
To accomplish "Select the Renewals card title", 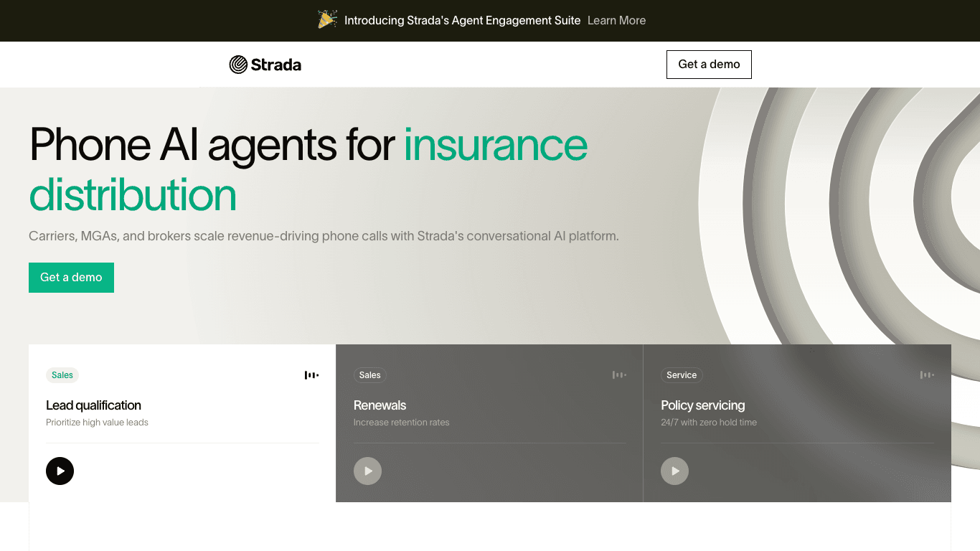I will (380, 405).
